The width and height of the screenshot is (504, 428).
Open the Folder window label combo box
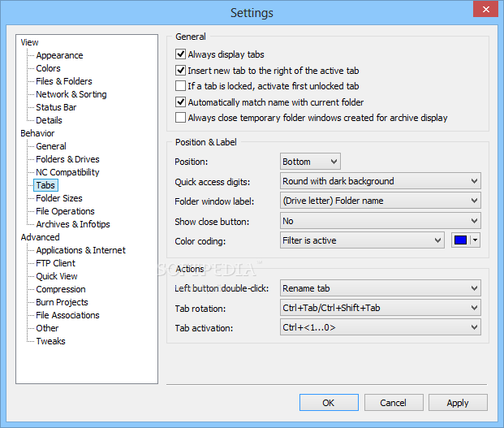pos(381,201)
